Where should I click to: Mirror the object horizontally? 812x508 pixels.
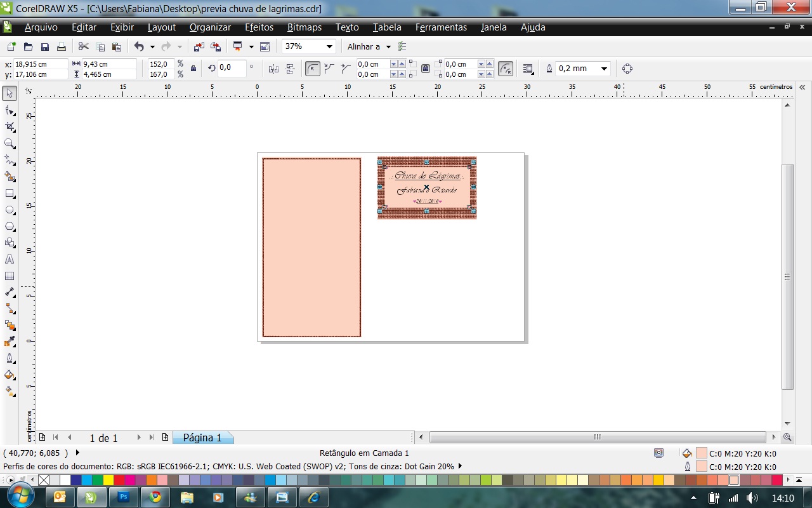273,69
